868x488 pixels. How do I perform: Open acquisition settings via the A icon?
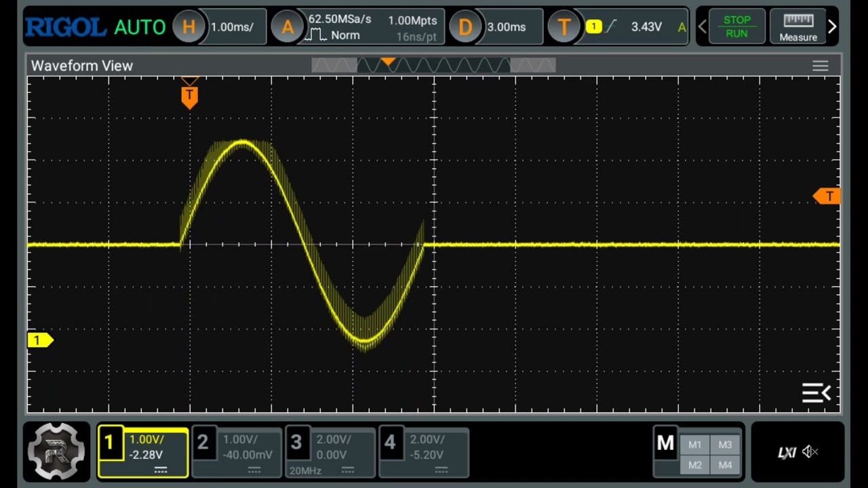coord(288,26)
